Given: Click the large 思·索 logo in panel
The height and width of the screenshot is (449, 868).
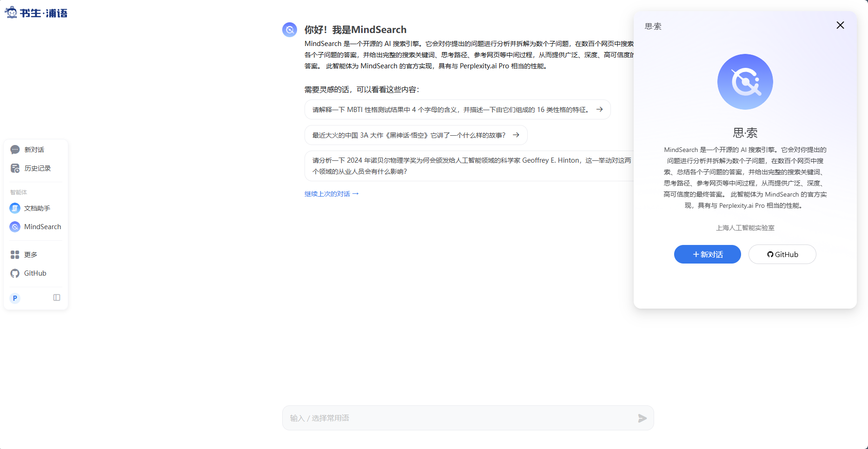Looking at the screenshot, I should click(x=745, y=82).
